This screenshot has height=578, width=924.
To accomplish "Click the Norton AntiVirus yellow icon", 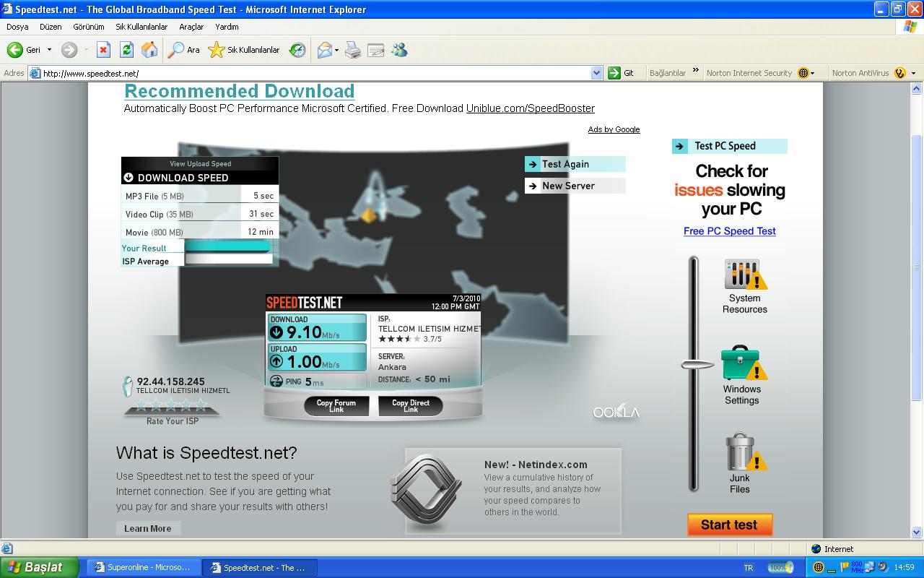I will coord(899,73).
